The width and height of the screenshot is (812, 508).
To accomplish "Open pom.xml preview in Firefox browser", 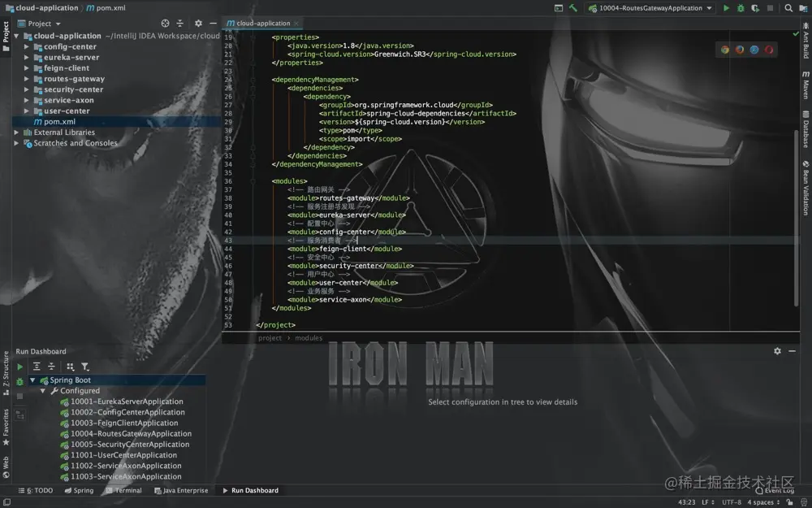I will (x=740, y=50).
